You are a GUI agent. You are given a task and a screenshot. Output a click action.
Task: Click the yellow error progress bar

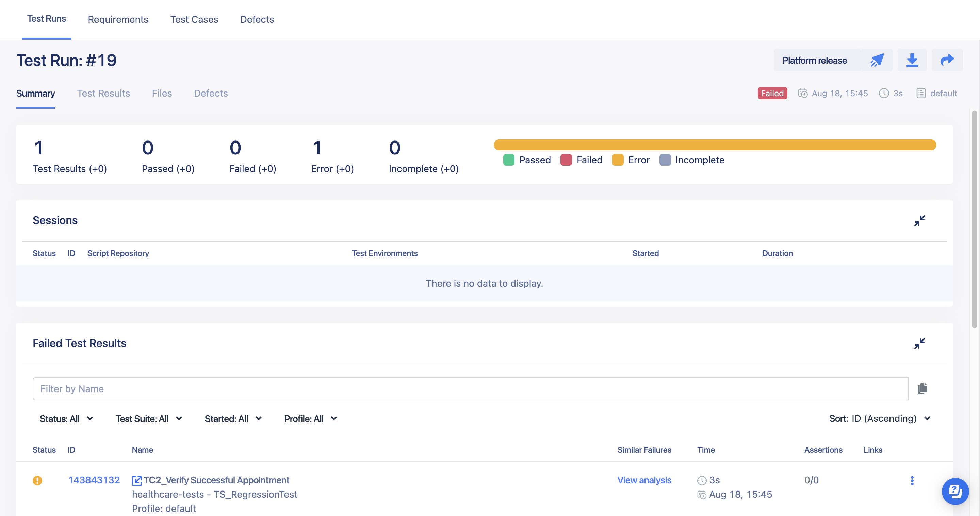[715, 145]
